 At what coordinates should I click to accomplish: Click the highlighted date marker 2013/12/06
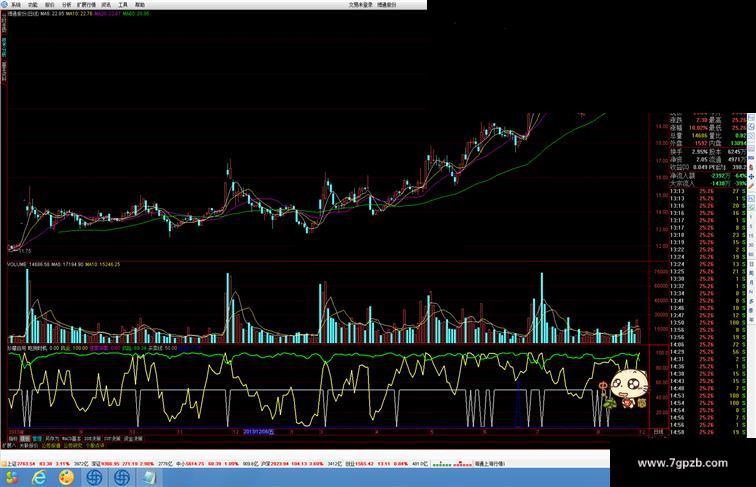pos(258,432)
